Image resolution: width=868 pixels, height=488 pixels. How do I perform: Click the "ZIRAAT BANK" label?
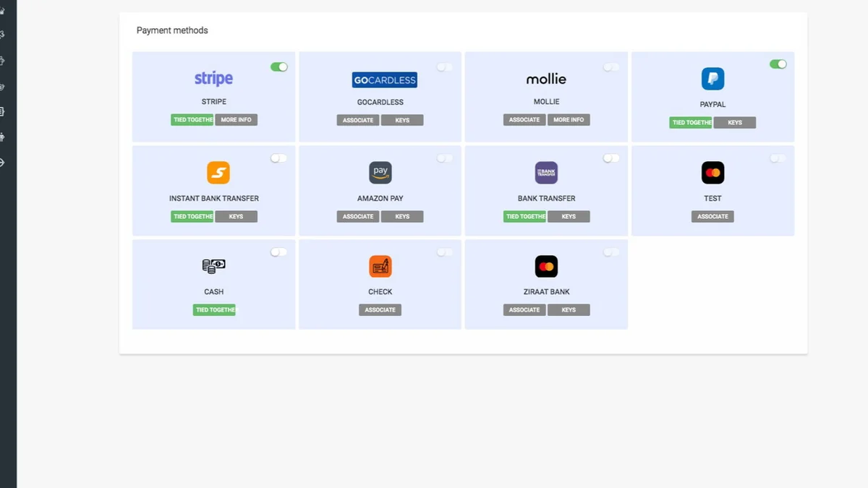(x=546, y=292)
